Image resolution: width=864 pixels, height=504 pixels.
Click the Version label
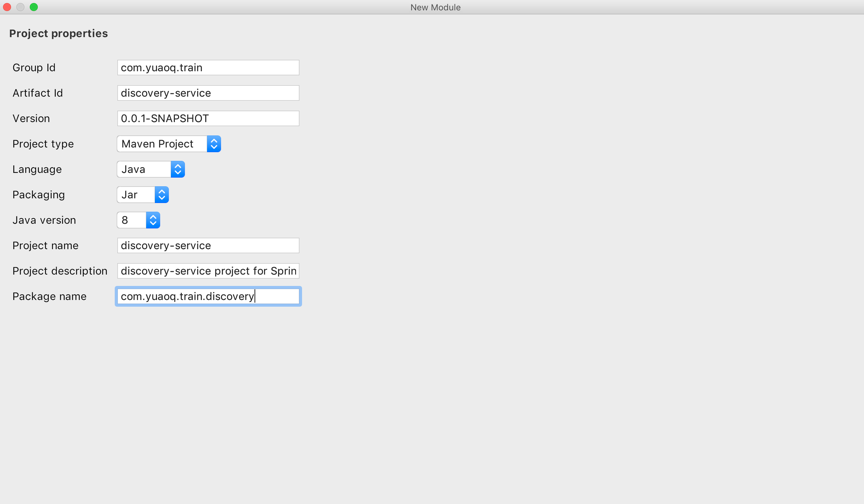31,118
